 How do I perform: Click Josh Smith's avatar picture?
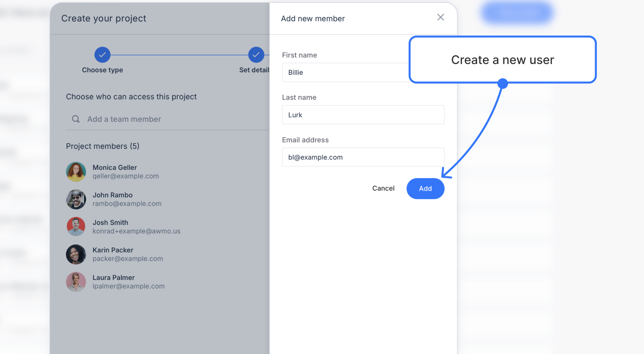click(76, 226)
